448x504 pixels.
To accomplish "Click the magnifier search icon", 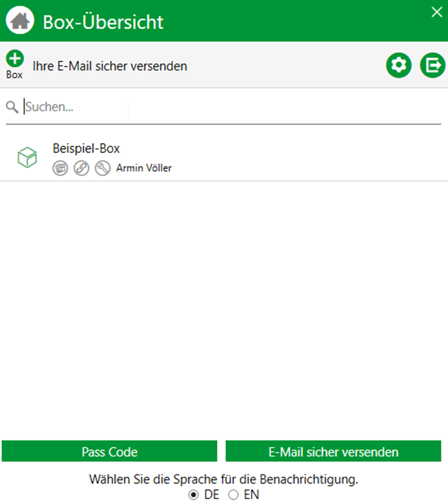I will tap(12, 107).
